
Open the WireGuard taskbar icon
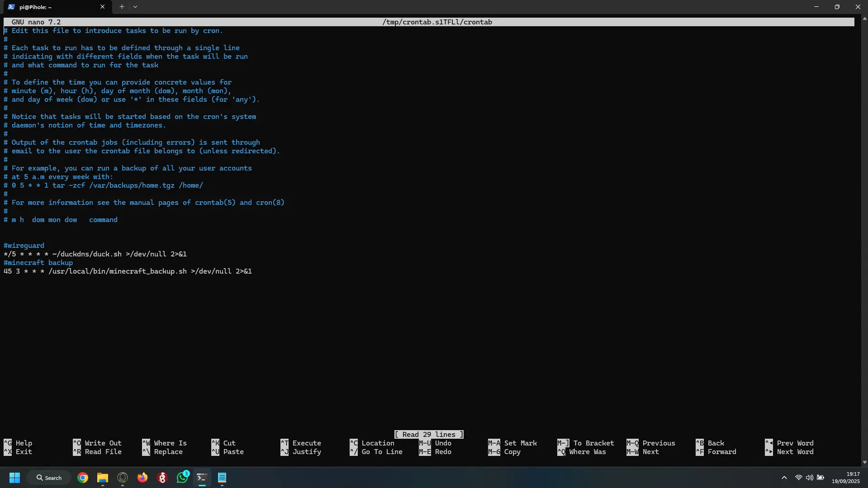pos(162,478)
